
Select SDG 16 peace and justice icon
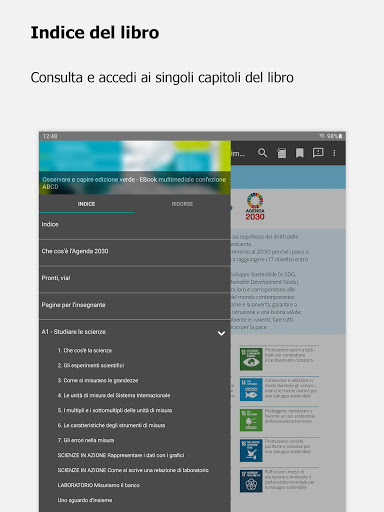(x=251, y=450)
